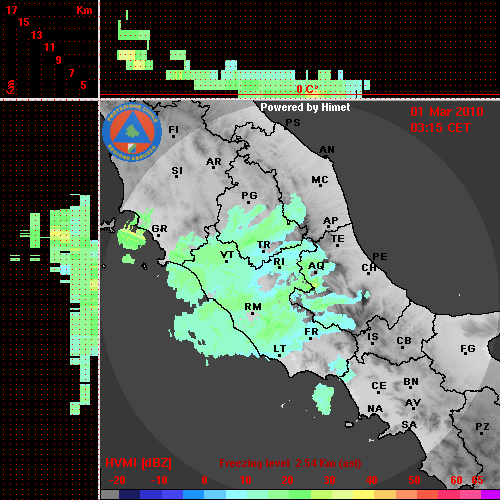Click the FI city label

click(173, 129)
